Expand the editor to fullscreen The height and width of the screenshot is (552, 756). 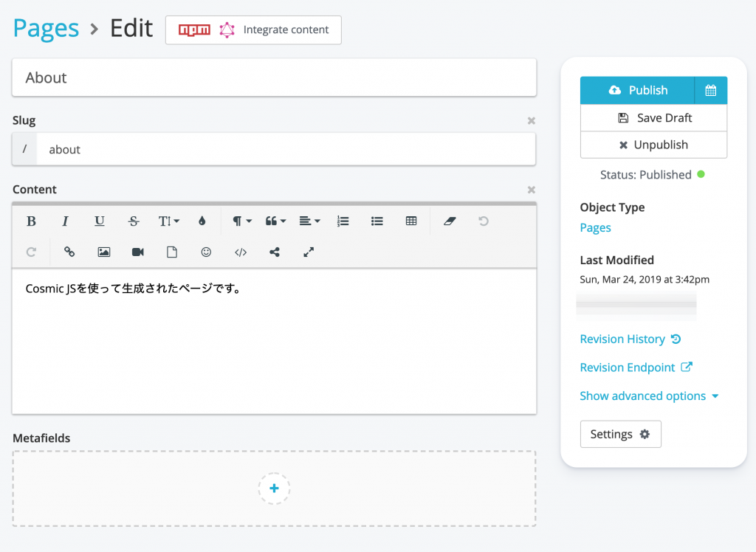click(309, 252)
